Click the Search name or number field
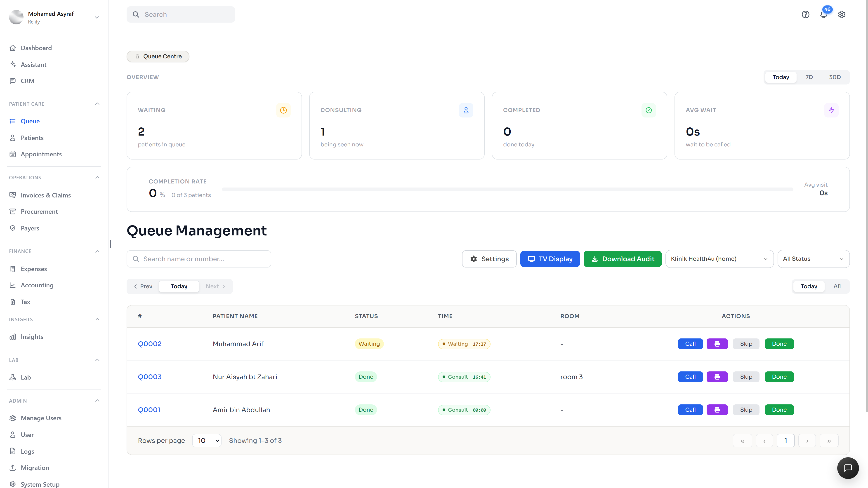Viewport: 868px width, 488px height. click(x=199, y=259)
